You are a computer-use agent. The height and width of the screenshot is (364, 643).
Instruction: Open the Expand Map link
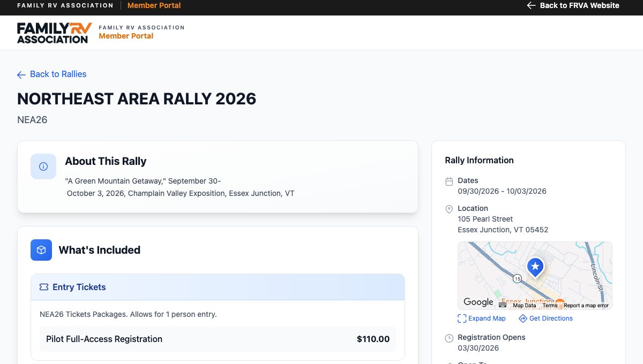click(482, 318)
